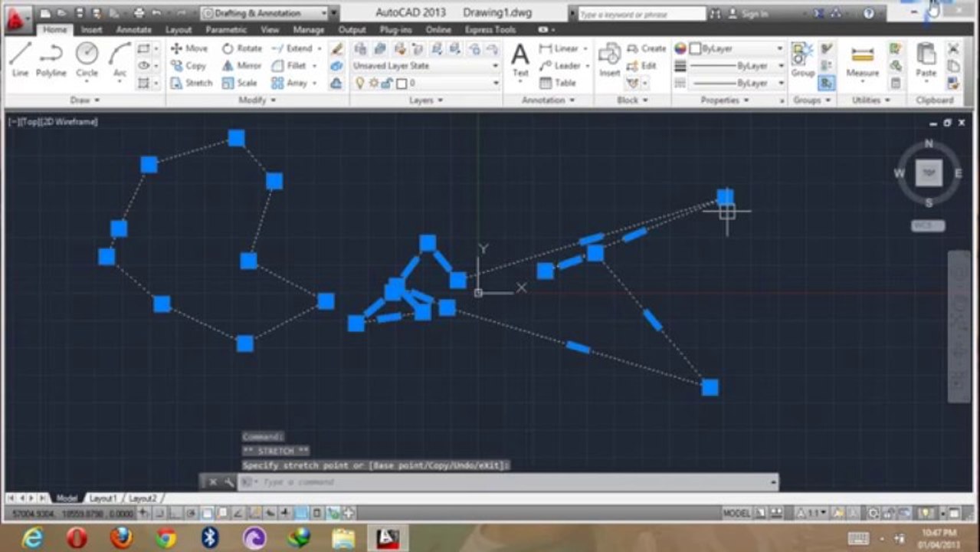The image size is (980, 552).
Task: Open the Unsaved Layer State dropdown
Action: pyautogui.click(x=426, y=66)
